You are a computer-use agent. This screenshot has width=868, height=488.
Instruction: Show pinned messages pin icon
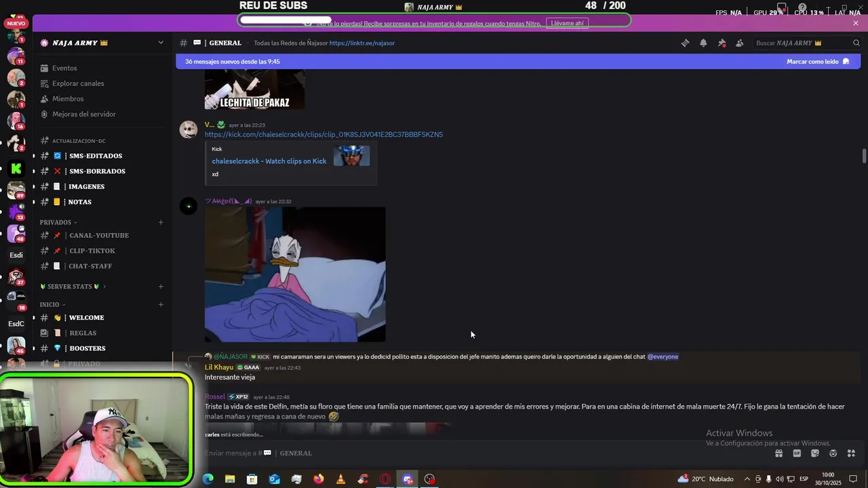[722, 43]
